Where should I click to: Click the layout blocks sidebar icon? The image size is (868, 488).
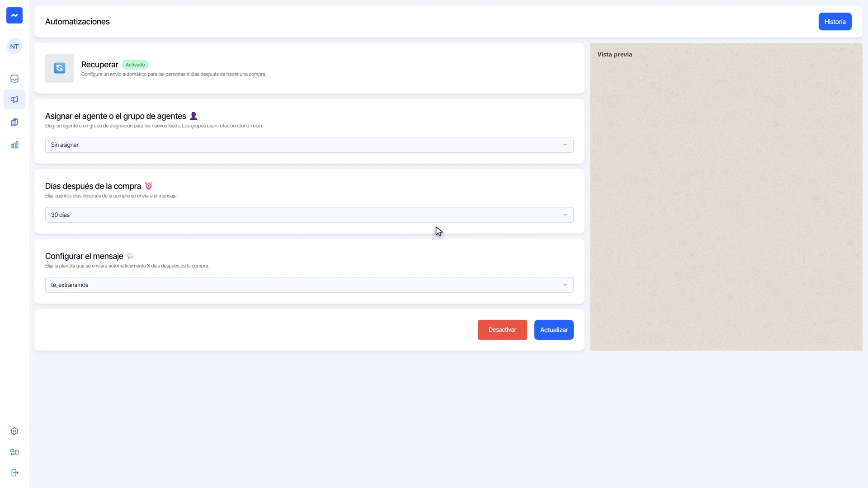14,452
